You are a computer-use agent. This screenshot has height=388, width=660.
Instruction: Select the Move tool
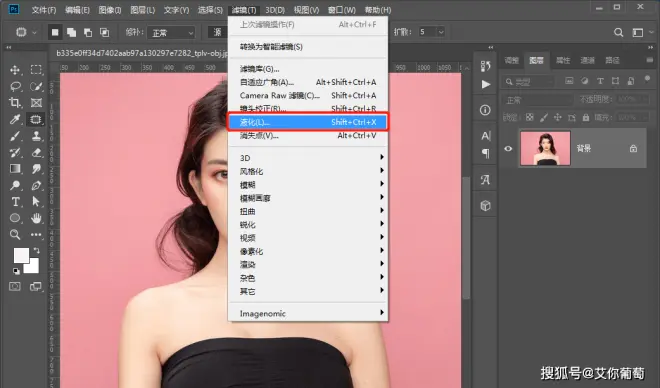[x=15, y=70]
